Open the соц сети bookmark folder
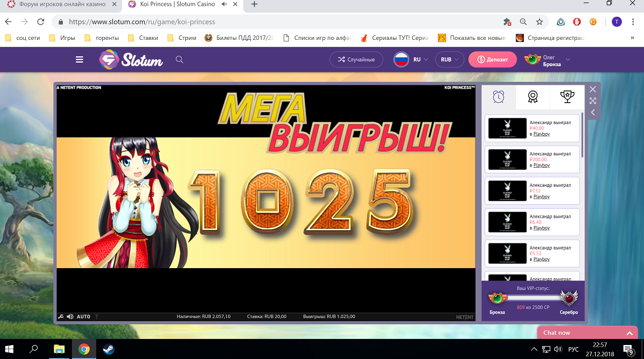 tap(22, 38)
